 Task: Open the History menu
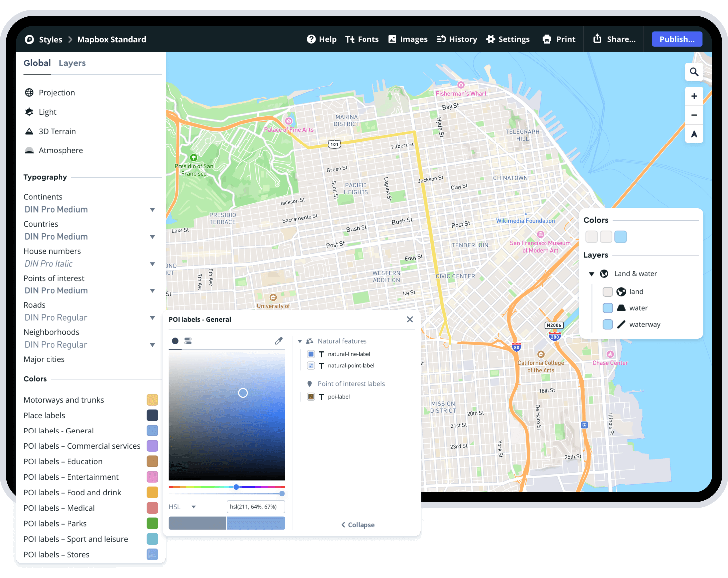pyautogui.click(x=456, y=39)
